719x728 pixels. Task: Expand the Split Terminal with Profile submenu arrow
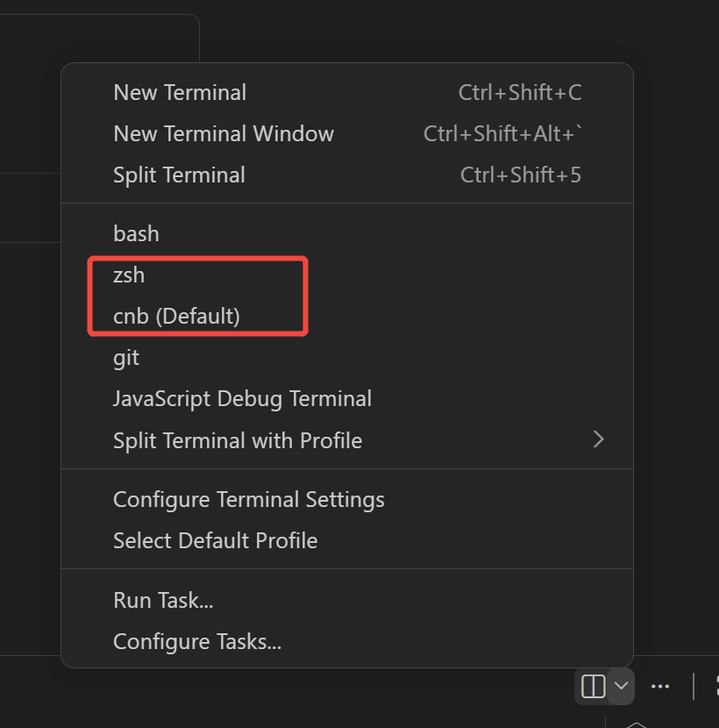point(598,439)
